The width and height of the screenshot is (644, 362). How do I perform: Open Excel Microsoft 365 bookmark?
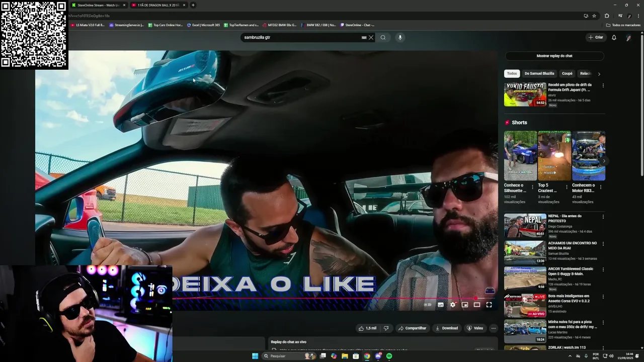pos(203,25)
